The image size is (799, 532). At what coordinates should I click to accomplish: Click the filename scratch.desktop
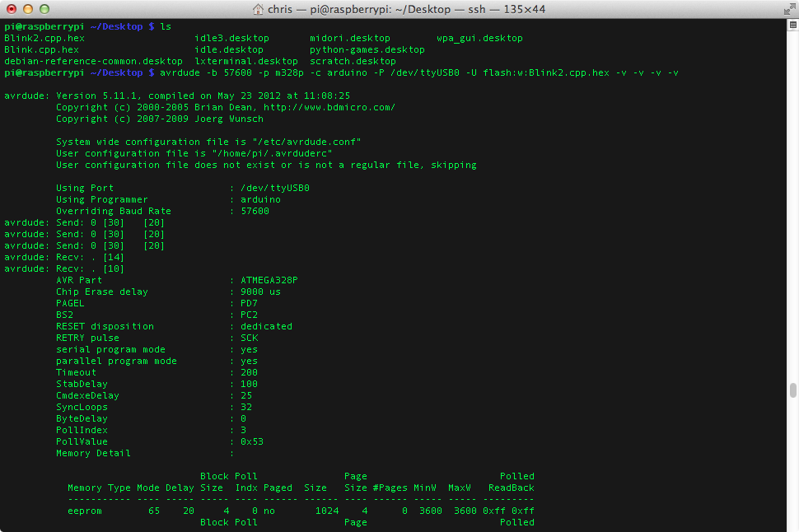point(353,60)
